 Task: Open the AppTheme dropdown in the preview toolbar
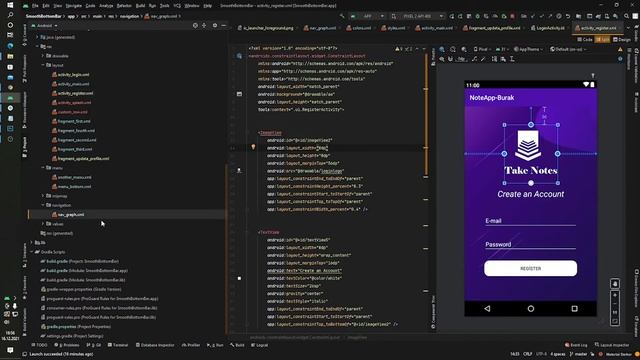pyautogui.click(x=529, y=49)
